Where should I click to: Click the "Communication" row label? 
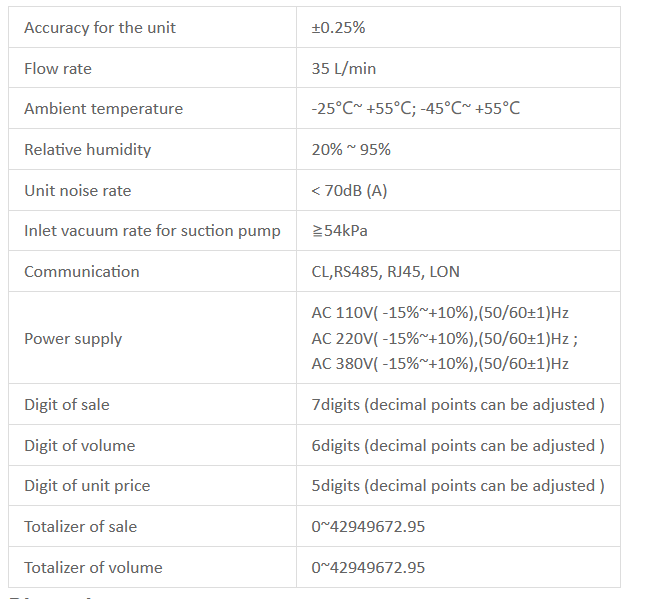pyautogui.click(x=82, y=272)
